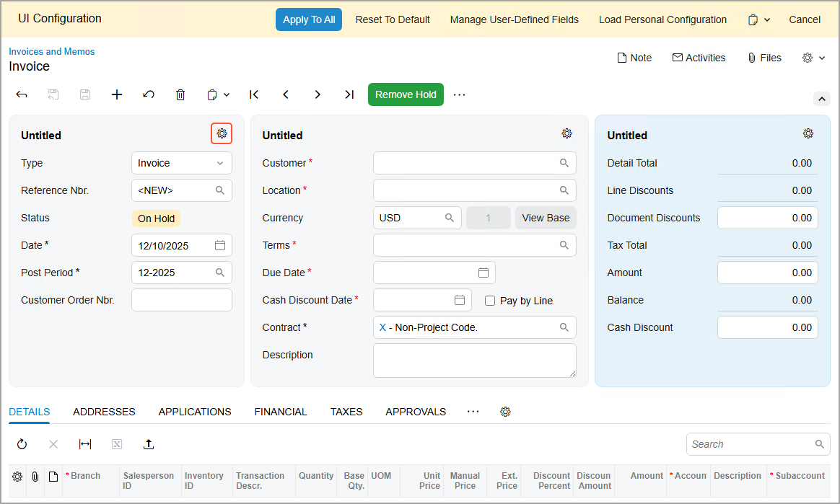Switch to the APPLICATIONS tab
Image resolution: width=840 pixels, height=504 pixels.
(195, 412)
